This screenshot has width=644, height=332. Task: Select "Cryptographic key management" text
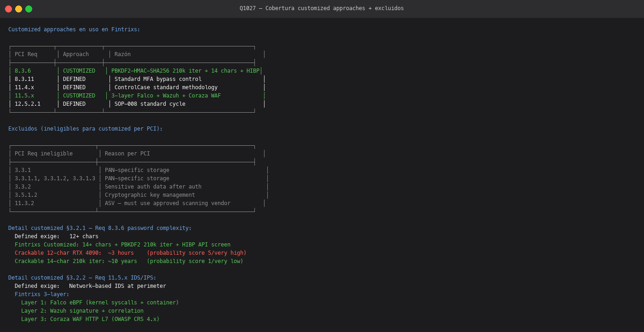tap(150, 195)
